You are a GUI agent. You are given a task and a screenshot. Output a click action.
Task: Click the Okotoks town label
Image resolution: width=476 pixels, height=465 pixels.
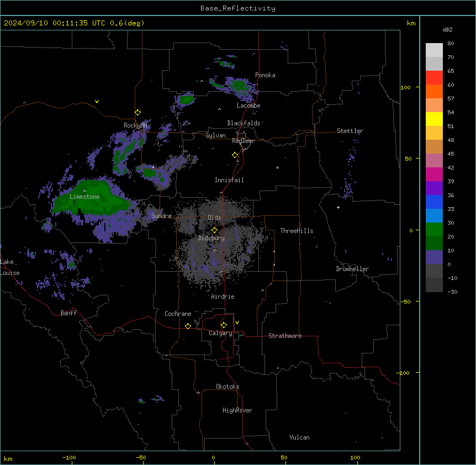coord(228,387)
